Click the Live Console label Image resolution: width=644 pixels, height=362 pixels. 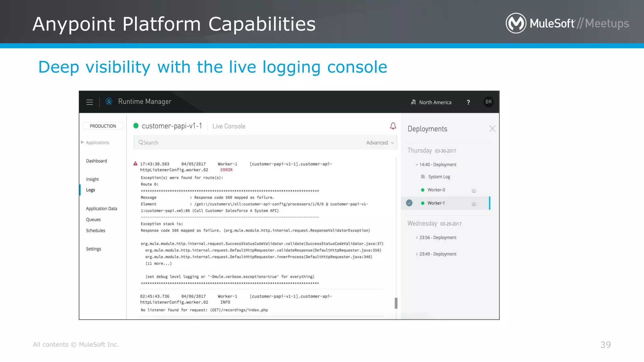[229, 126]
